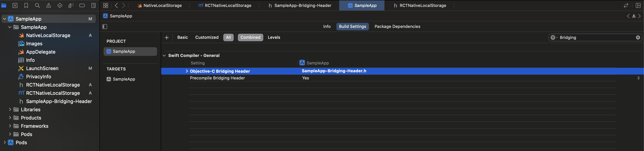Screen dimensions: 644x151
Task: Clear the Bridging search filter text
Action: [638, 37]
